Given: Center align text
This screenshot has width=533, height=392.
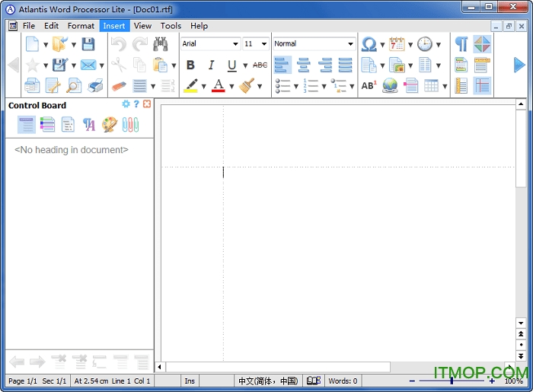Looking at the screenshot, I should point(304,65).
